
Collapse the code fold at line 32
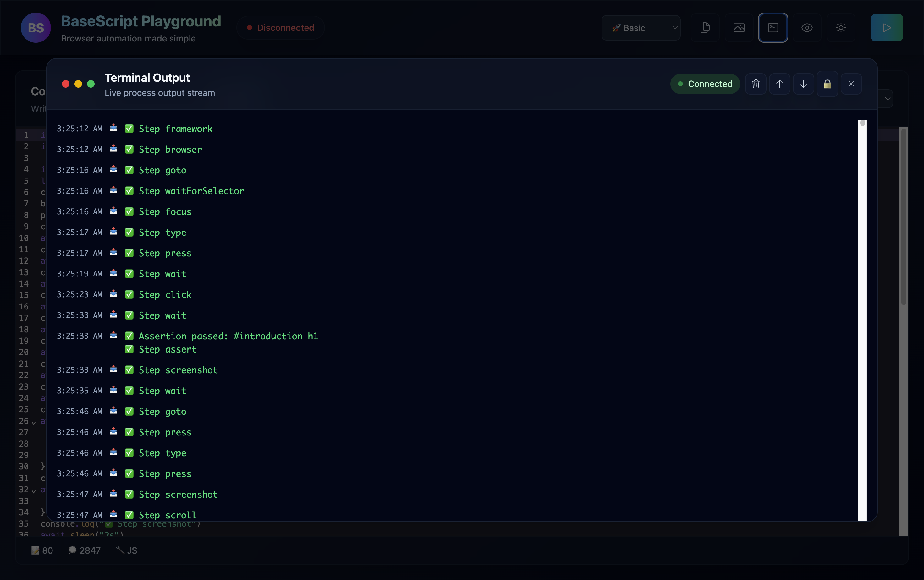point(34,491)
